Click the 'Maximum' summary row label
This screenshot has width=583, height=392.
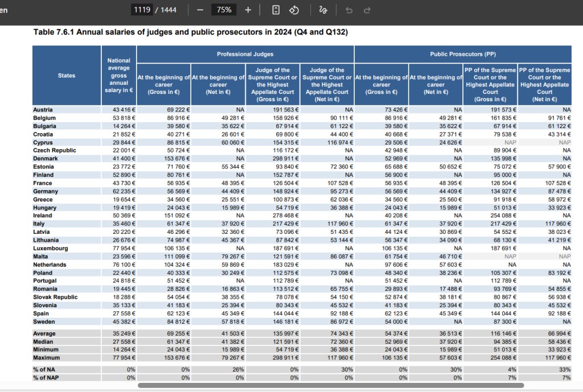point(47,357)
